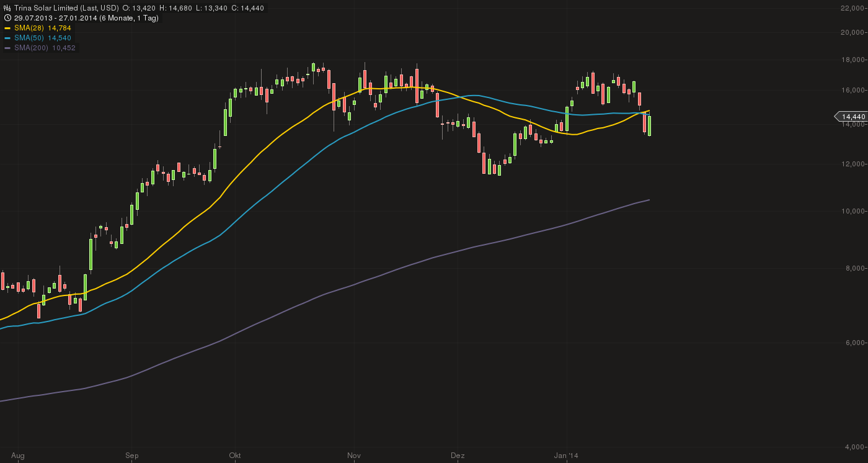Click the Okt label on the time axis
Viewport: 868px width, 463px height.
coord(235,456)
